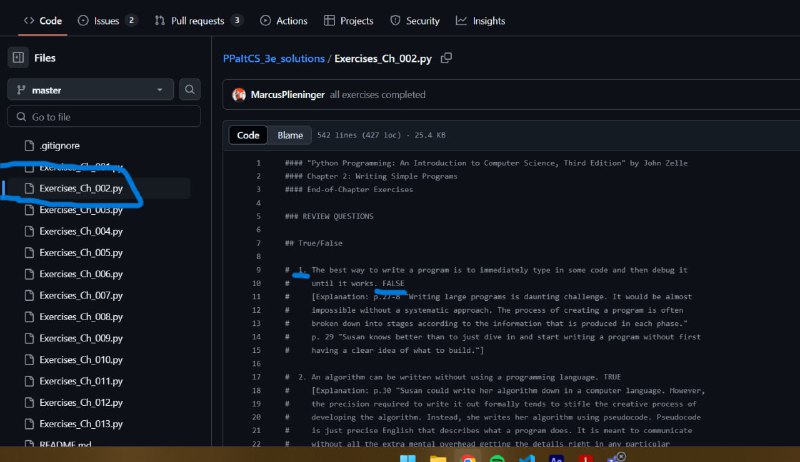Open MarcusPlieninger's avatar image
Image resolution: width=800 pixels, height=462 pixels.
coord(239,95)
